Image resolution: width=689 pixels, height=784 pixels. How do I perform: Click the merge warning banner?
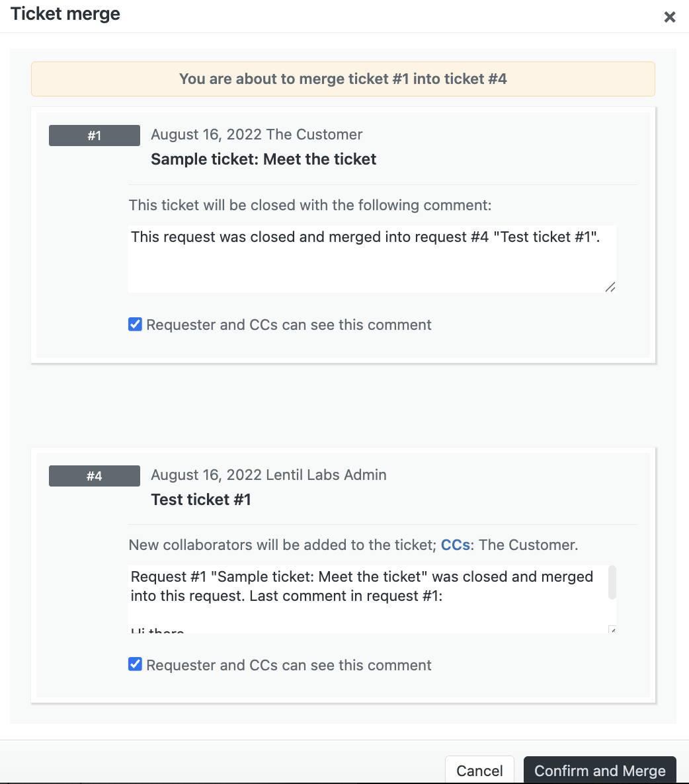click(343, 79)
